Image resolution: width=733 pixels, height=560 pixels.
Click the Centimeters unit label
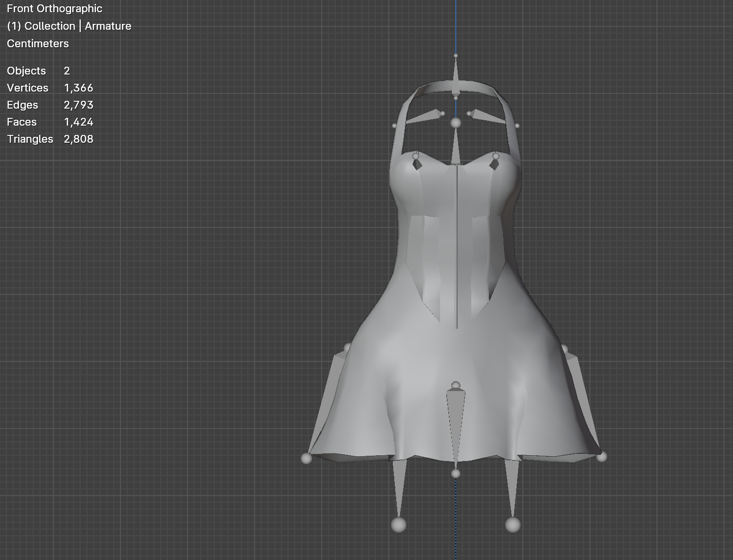(x=38, y=43)
